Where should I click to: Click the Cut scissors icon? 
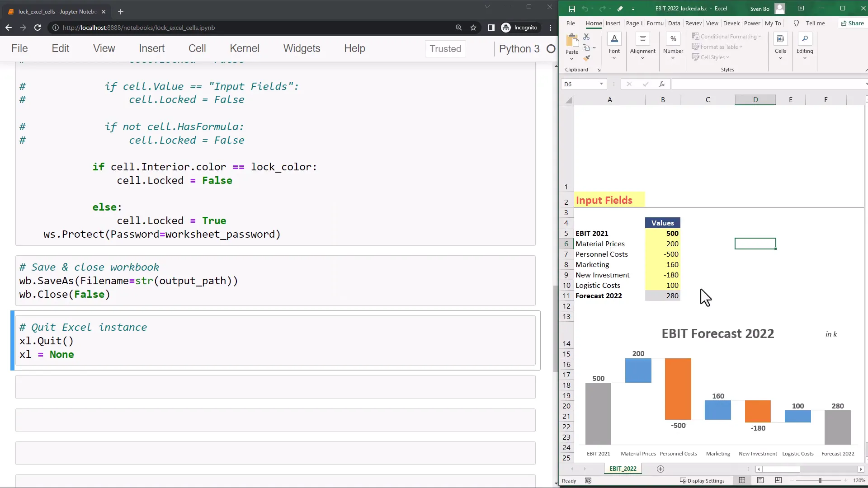tap(586, 37)
